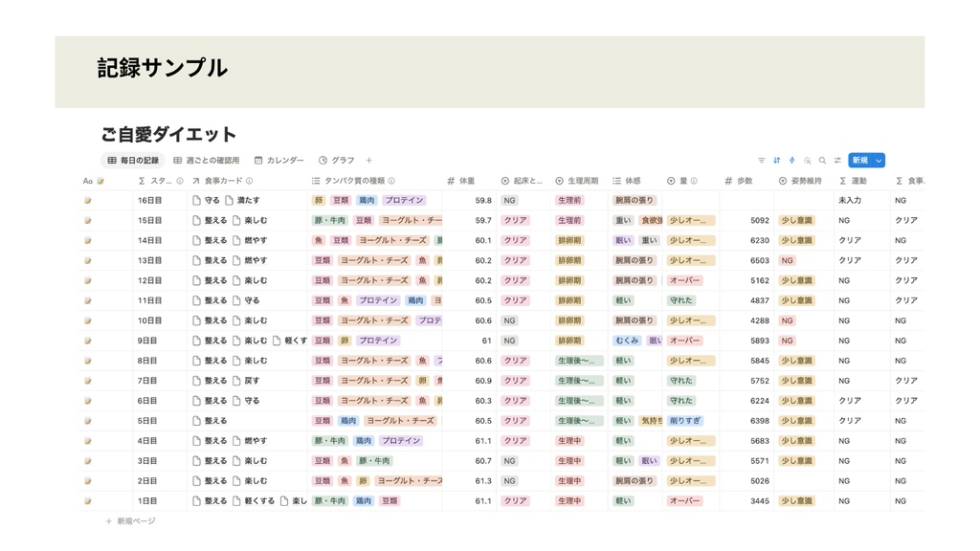This screenshot has height=551, width=980.
Task: Open the 整える page card in 5日目 row
Action: click(210, 421)
